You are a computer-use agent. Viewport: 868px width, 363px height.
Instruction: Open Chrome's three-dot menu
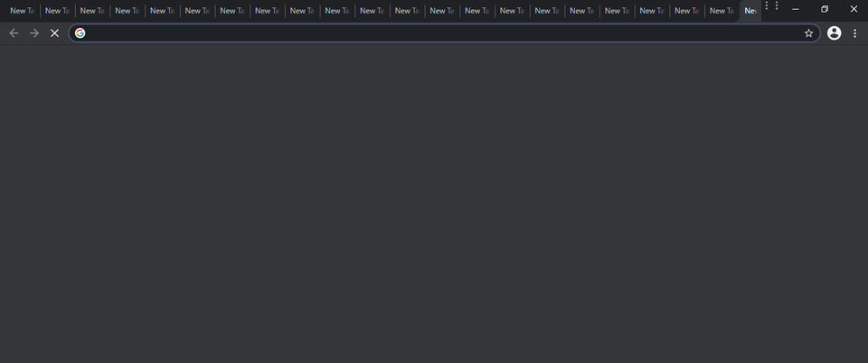(854, 33)
